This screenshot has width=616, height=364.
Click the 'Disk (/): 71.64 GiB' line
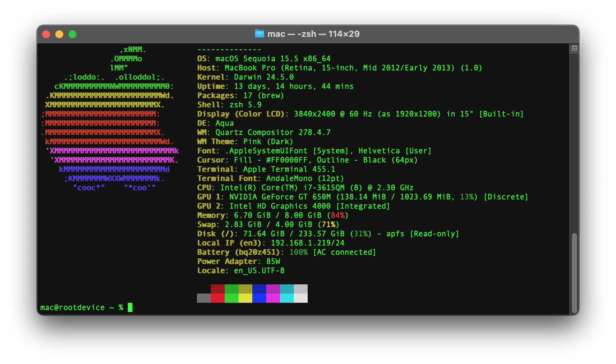click(x=328, y=234)
